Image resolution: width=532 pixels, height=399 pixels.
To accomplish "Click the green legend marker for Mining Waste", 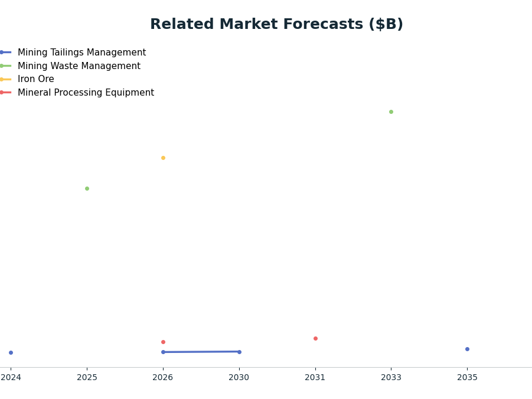I will point(5,66).
